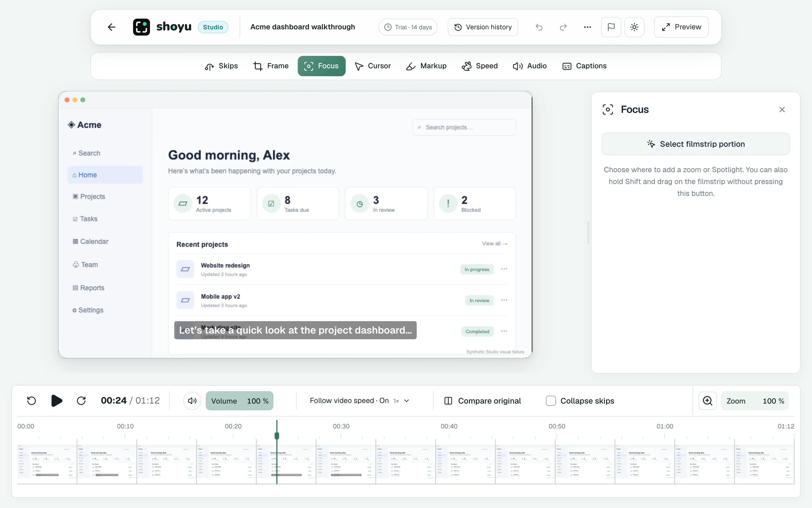Open the Follow video speed dropdown
The height and width of the screenshot is (508, 812).
point(359,400)
